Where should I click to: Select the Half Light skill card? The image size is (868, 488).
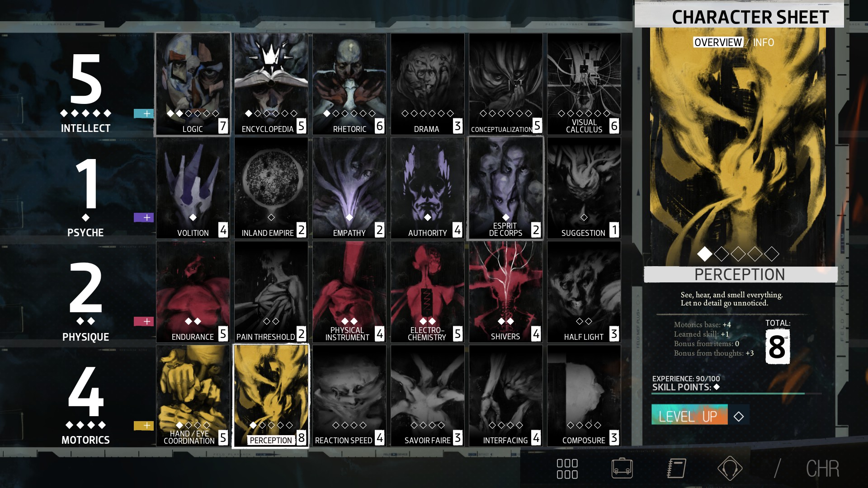coord(584,292)
